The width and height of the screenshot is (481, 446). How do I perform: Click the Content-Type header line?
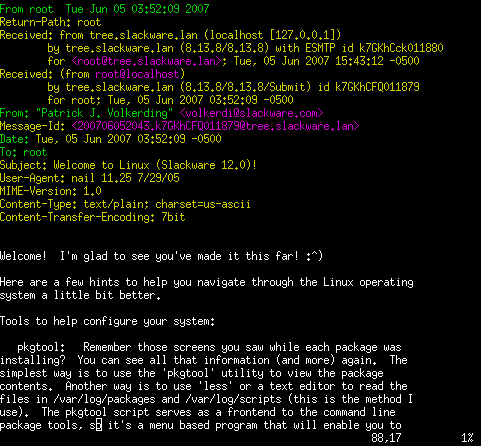[x=125, y=204]
